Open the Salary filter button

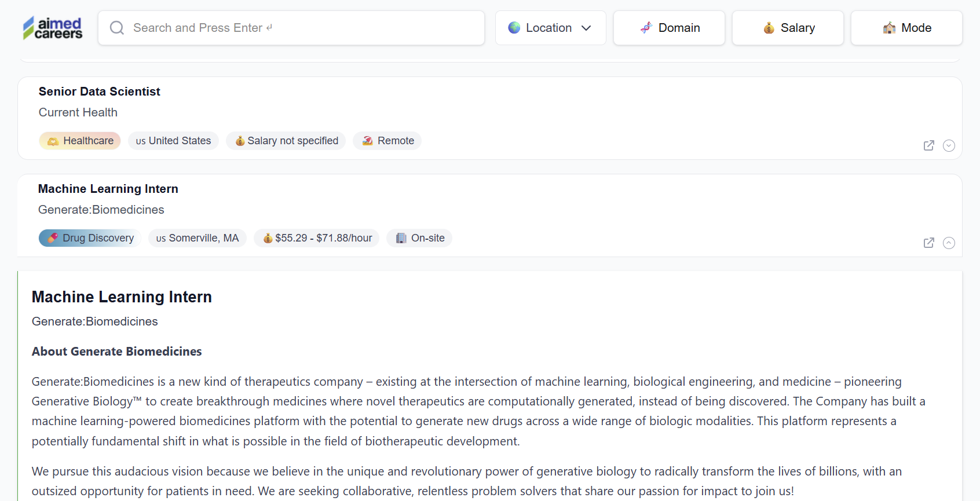pos(788,28)
